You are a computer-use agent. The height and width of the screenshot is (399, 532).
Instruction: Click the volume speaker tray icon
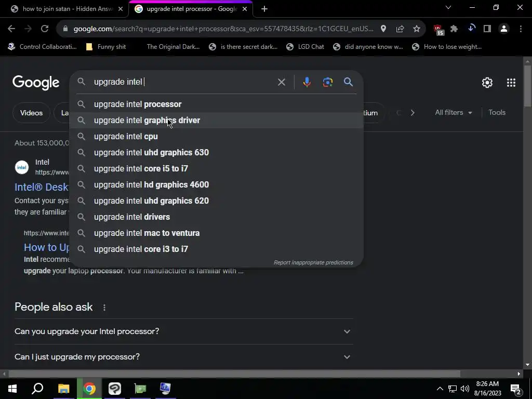click(465, 389)
